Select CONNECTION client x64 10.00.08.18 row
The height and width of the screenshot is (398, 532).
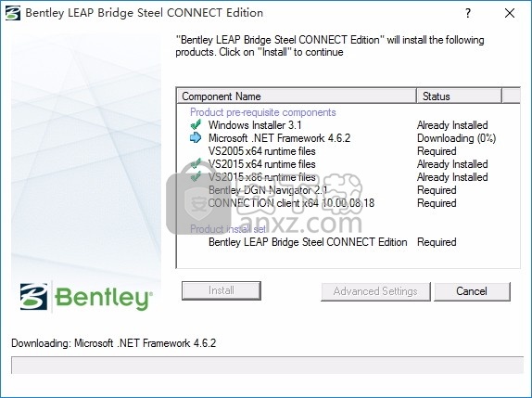tap(348, 203)
